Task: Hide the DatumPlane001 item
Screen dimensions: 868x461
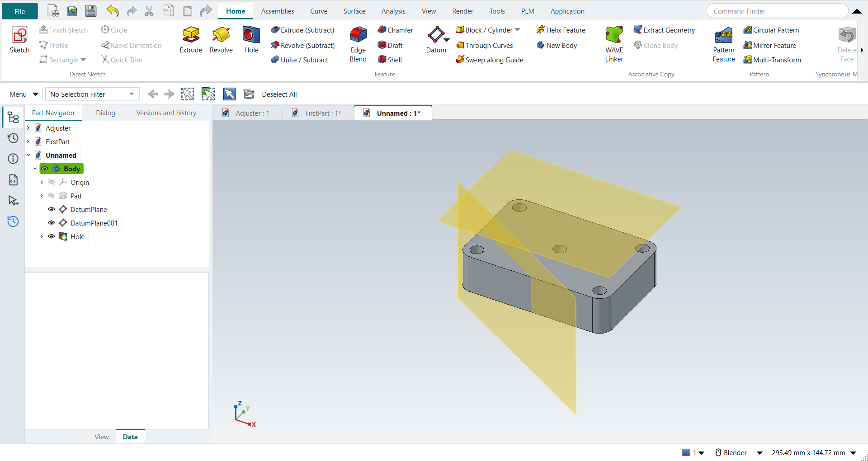Action: (x=52, y=223)
